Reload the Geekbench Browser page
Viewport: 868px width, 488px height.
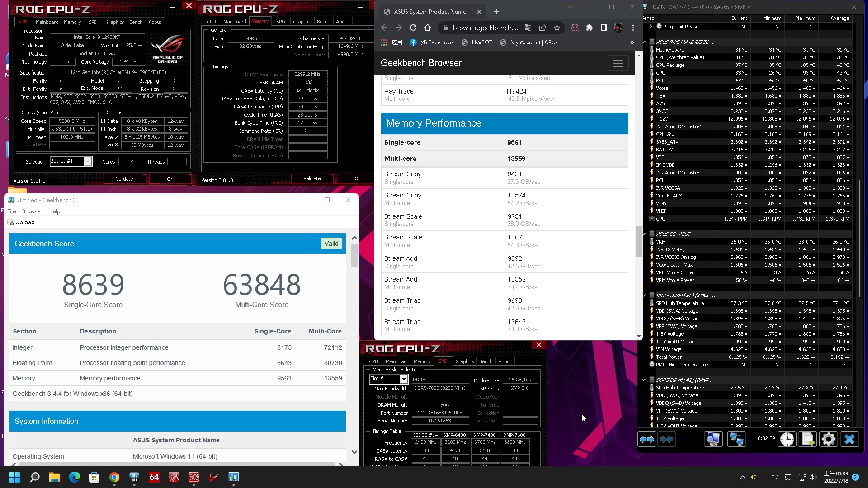pyautogui.click(x=413, y=28)
